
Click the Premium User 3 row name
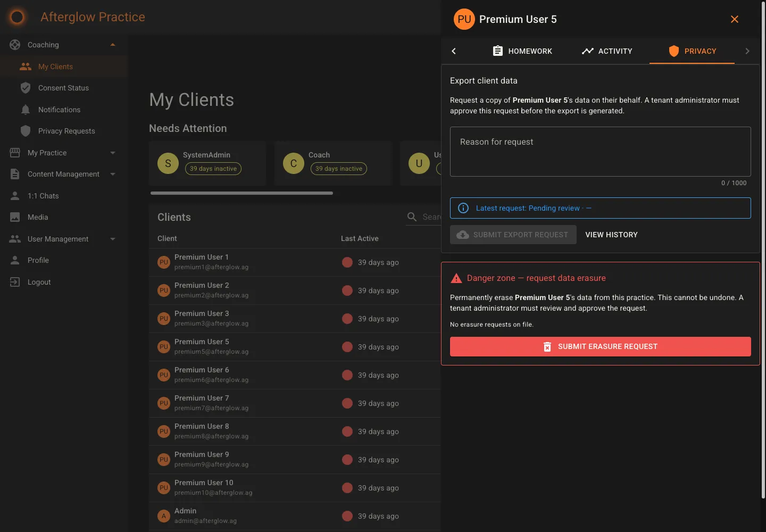(202, 313)
